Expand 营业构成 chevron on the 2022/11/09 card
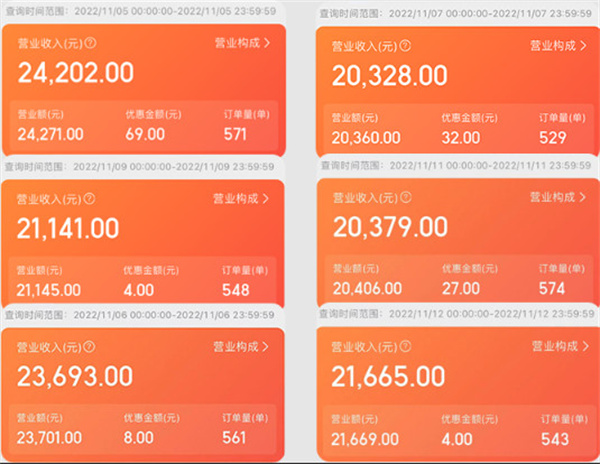This screenshot has width=600, height=464. pos(266,199)
